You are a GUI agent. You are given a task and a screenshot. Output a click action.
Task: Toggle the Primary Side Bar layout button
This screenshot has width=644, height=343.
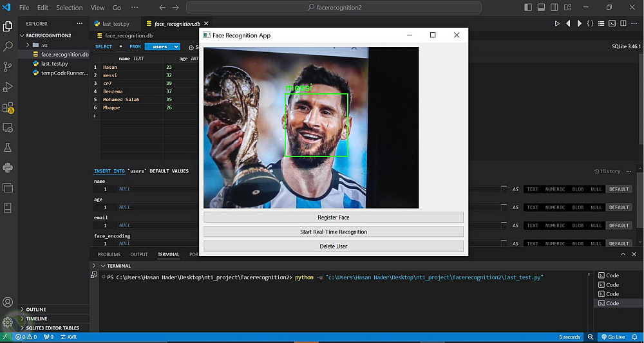528,7
